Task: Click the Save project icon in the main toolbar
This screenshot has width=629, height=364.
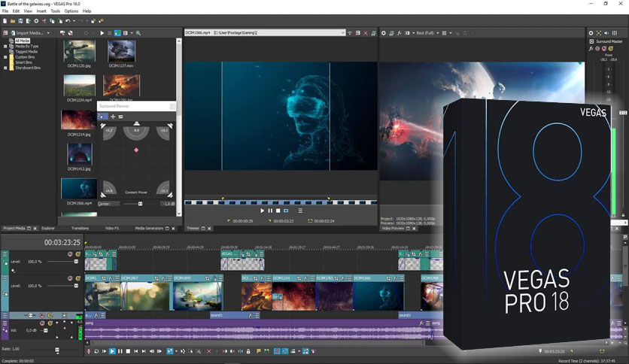Action: (x=20, y=21)
